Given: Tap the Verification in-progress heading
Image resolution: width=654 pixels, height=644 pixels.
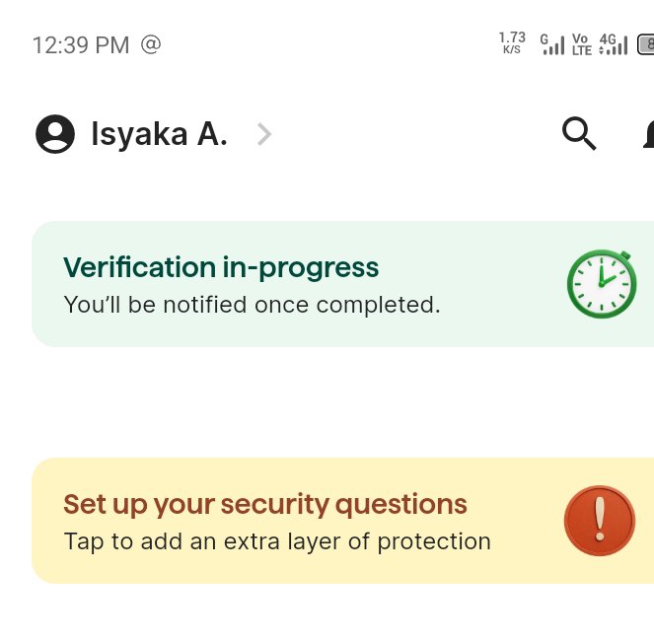Looking at the screenshot, I should tap(221, 267).
